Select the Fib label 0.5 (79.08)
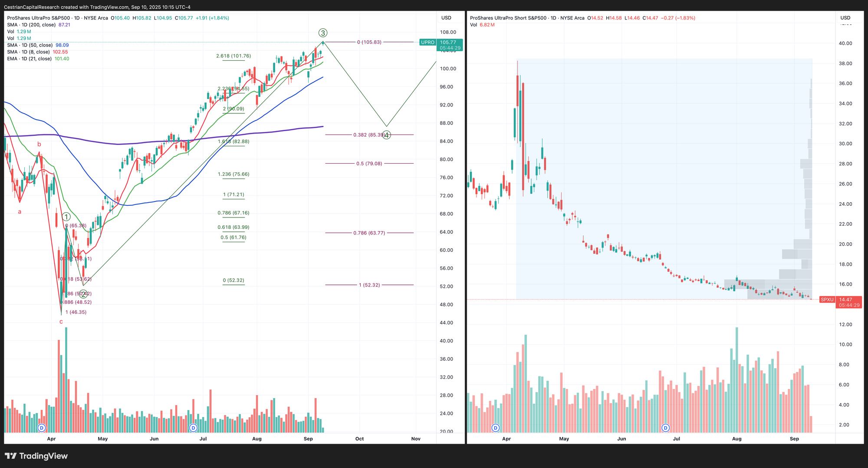Image resolution: width=868 pixels, height=468 pixels. coord(369,164)
